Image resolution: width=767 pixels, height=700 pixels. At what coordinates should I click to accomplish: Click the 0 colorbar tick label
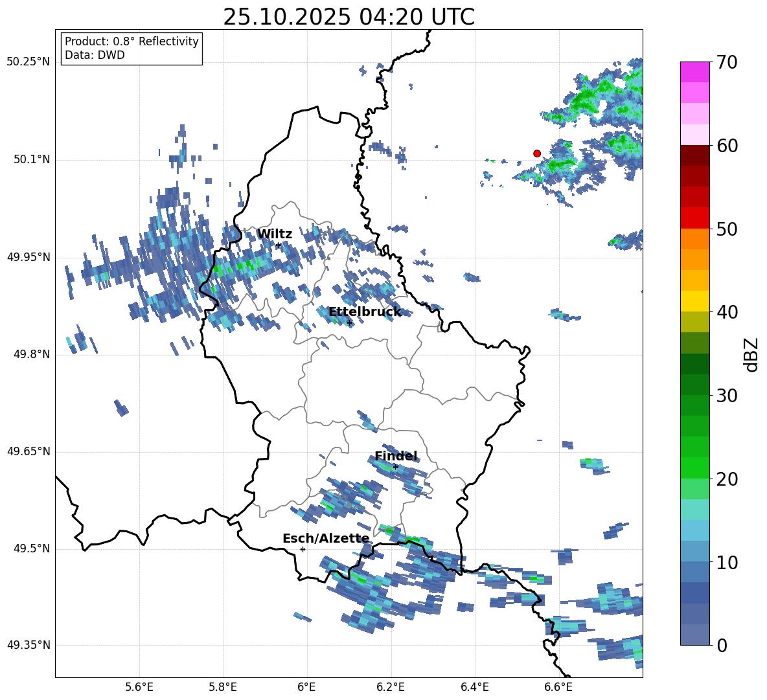(x=722, y=645)
